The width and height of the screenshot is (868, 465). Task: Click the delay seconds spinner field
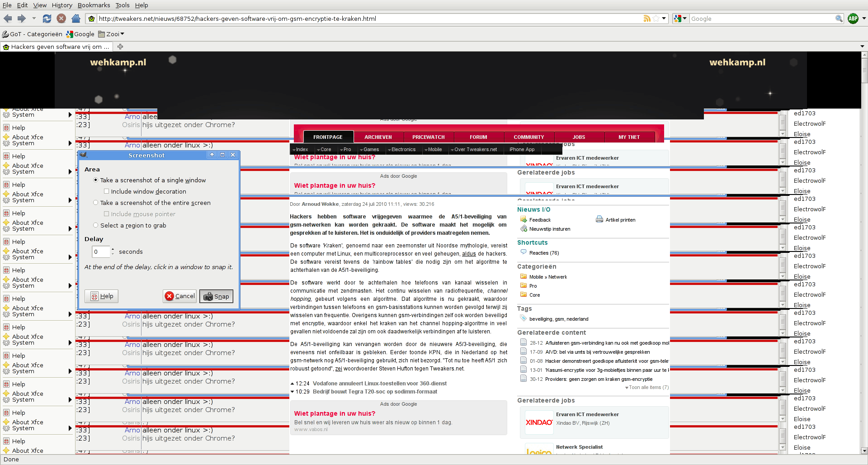tap(101, 251)
